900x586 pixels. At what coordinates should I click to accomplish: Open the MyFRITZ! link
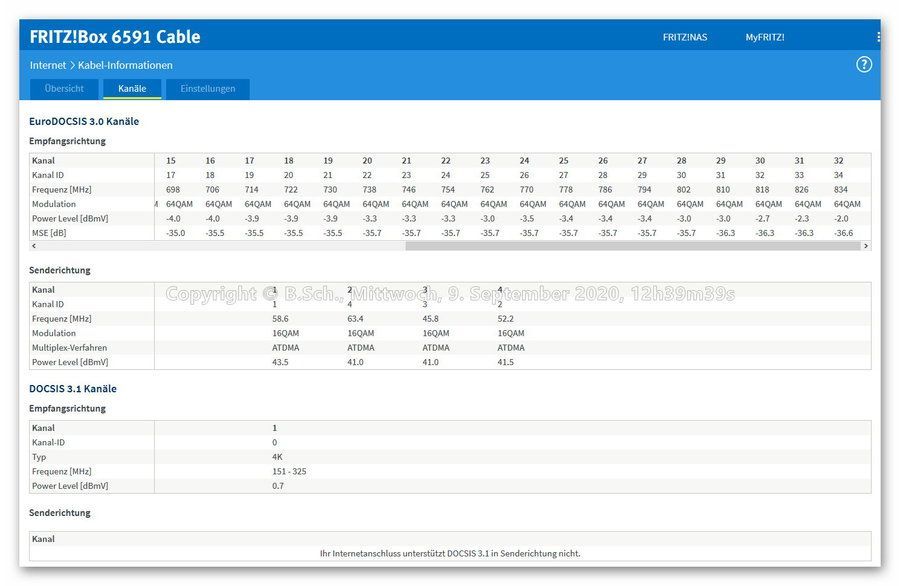[764, 37]
